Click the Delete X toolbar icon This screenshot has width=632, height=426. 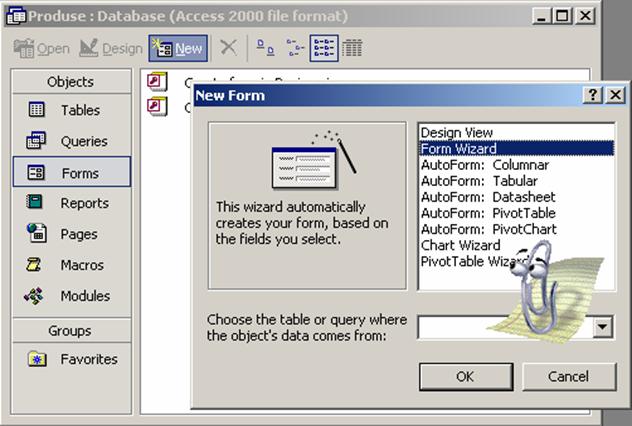(229, 48)
